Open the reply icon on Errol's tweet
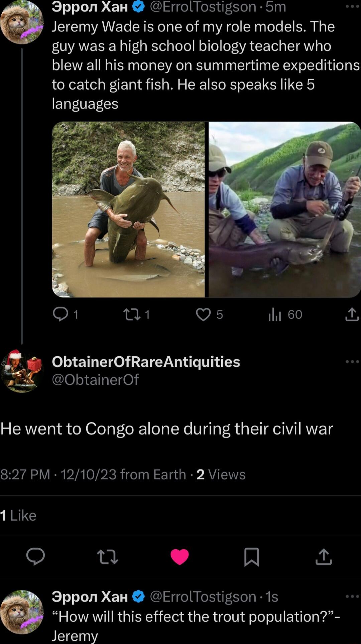361x644 pixels. click(61, 314)
